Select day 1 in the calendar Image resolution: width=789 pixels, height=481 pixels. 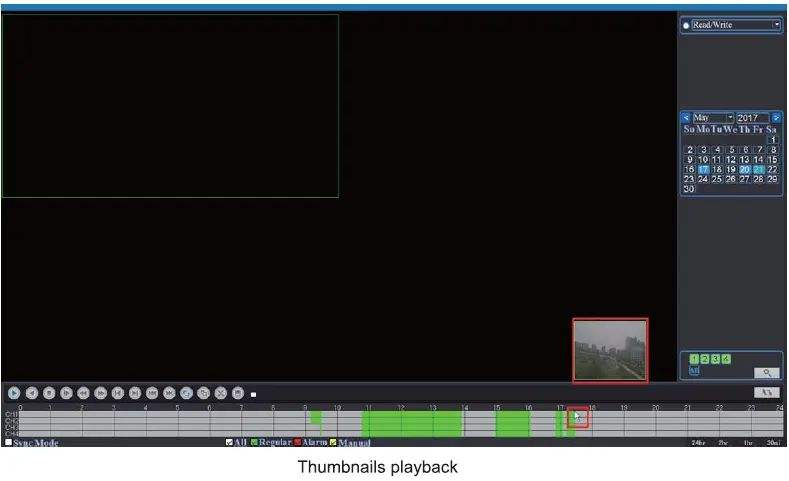pyautogui.click(x=773, y=140)
